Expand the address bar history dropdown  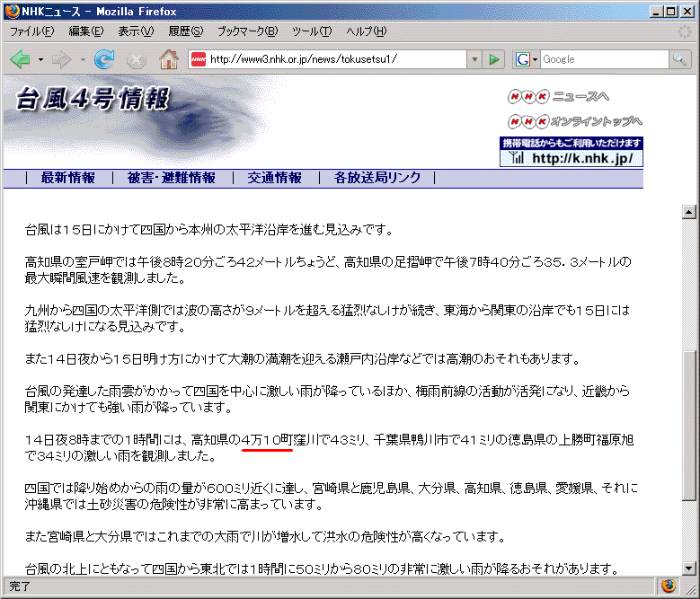[474, 59]
